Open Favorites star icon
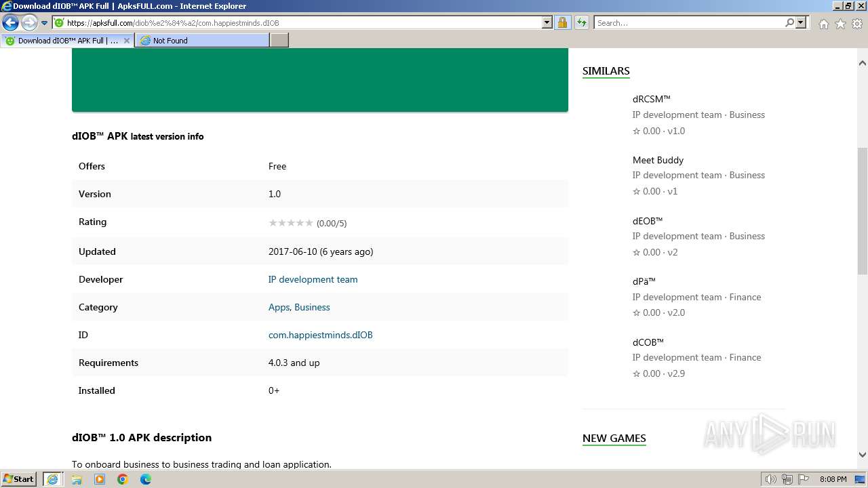This screenshot has height=488, width=868. [840, 24]
